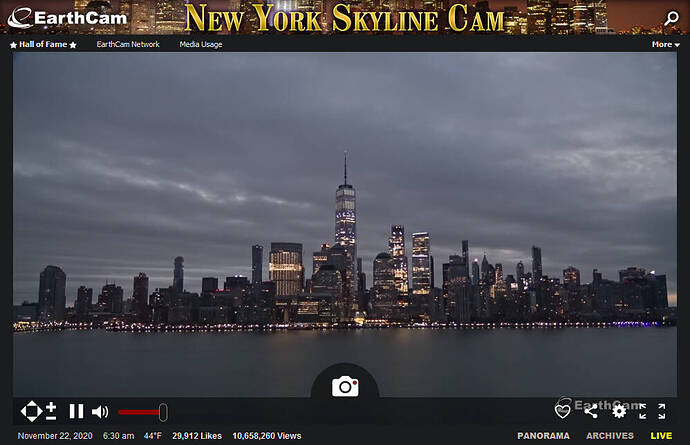Click the pan direction control icon
The height and width of the screenshot is (445, 690).
pyautogui.click(x=31, y=412)
